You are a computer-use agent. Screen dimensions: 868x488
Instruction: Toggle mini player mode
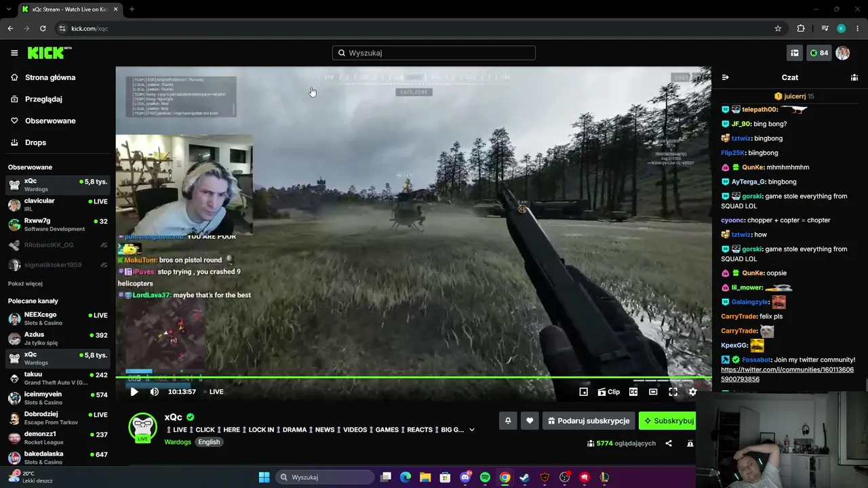click(583, 392)
